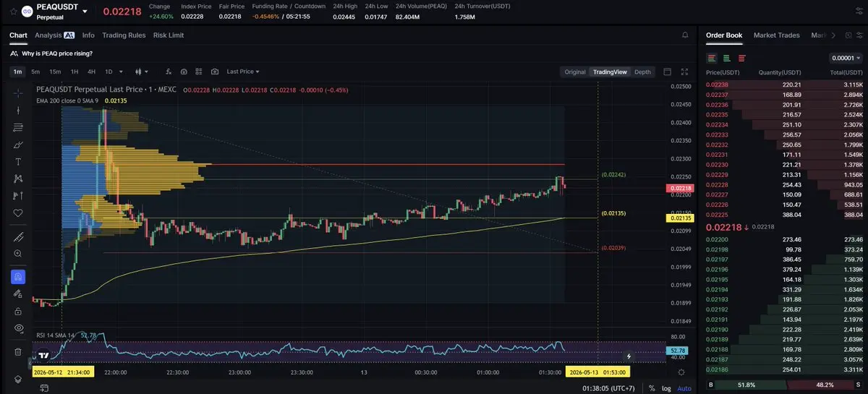Switch to 1D timeframe
Viewport: 868px width, 394px height.
click(x=109, y=72)
